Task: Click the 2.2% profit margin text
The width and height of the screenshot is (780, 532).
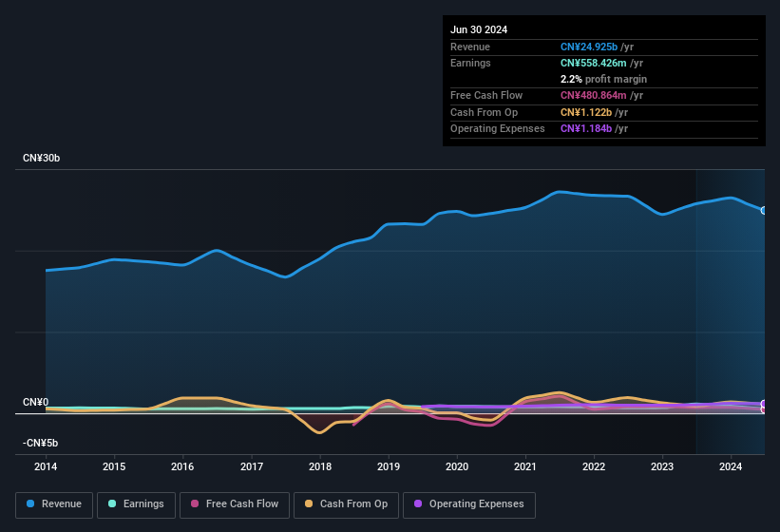Action: (603, 79)
